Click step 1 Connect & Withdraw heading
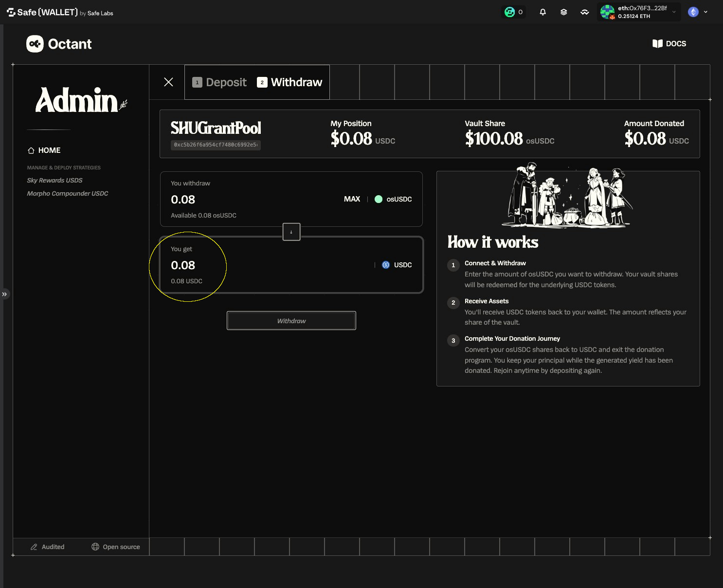The width and height of the screenshot is (723, 588). [x=495, y=263]
